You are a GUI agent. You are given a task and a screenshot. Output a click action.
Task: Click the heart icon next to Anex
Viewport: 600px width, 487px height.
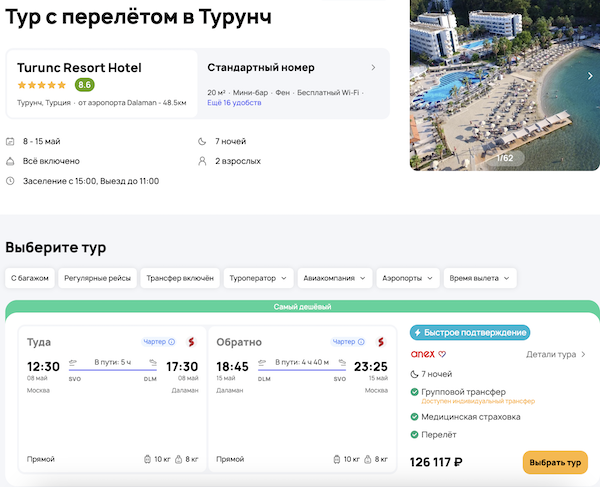[x=442, y=354]
